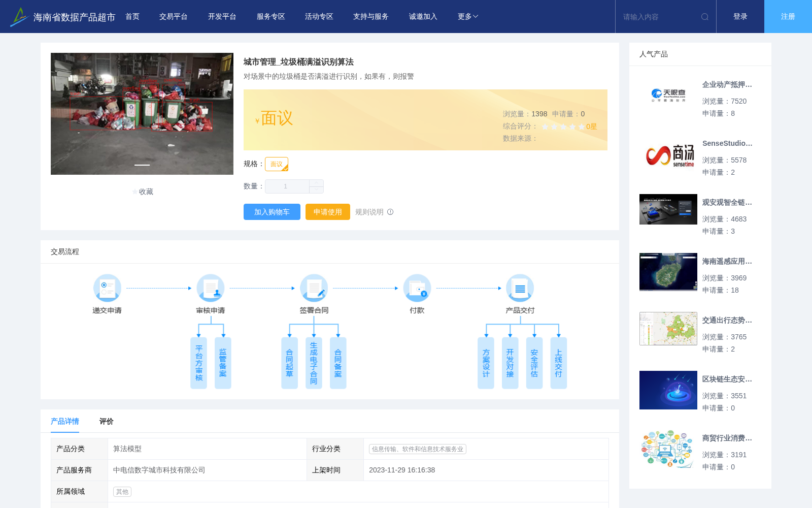Click the search magnifier icon

705,17
